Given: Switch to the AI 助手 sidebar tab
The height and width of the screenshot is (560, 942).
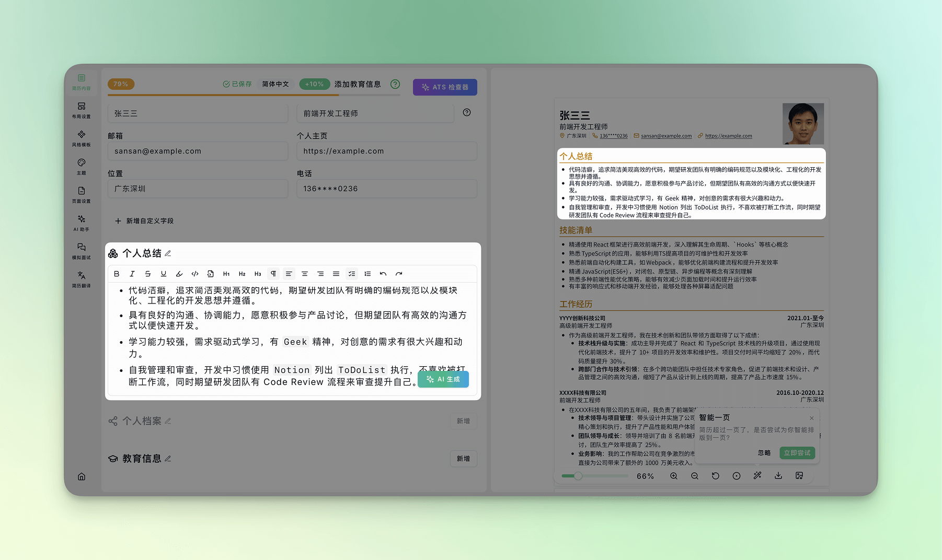Looking at the screenshot, I should (82, 223).
